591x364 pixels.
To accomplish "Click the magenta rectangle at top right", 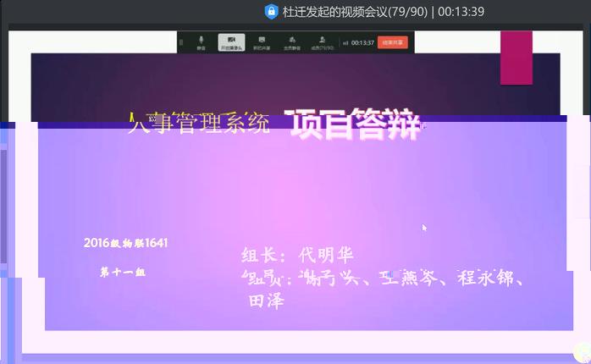I will click(516, 58).
